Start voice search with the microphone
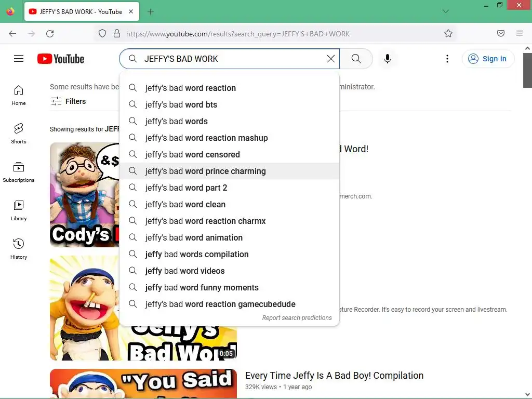532x399 pixels. coord(388,59)
